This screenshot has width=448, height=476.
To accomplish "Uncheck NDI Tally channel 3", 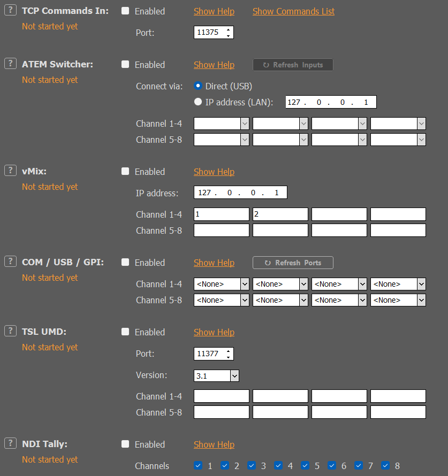I will (x=252, y=465).
